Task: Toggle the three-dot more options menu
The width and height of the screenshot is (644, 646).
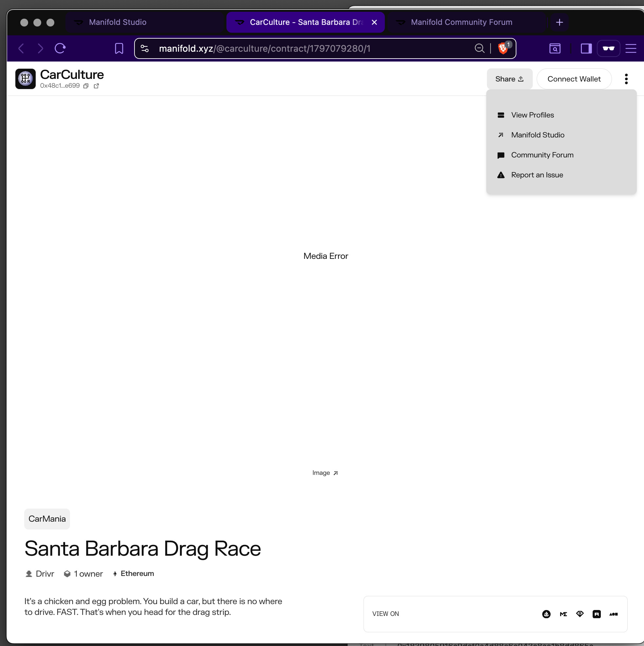Action: [626, 79]
